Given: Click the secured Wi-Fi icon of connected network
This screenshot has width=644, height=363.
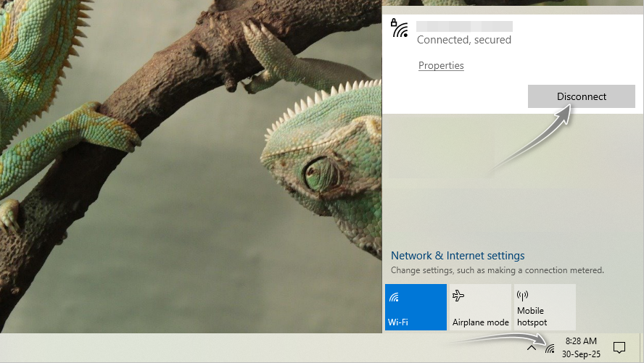Looking at the screenshot, I should tap(399, 29).
